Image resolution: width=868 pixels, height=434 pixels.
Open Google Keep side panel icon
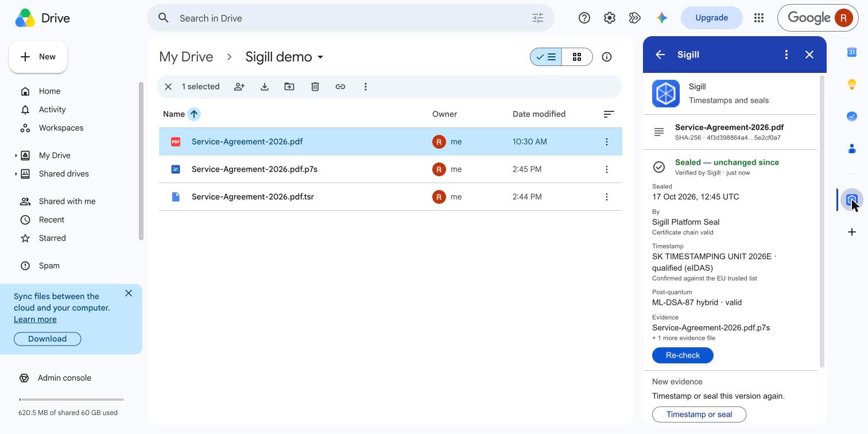[852, 84]
